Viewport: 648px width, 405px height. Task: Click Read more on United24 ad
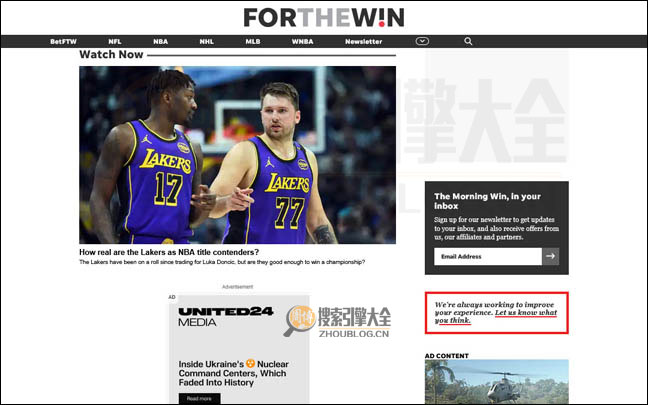[x=199, y=399]
